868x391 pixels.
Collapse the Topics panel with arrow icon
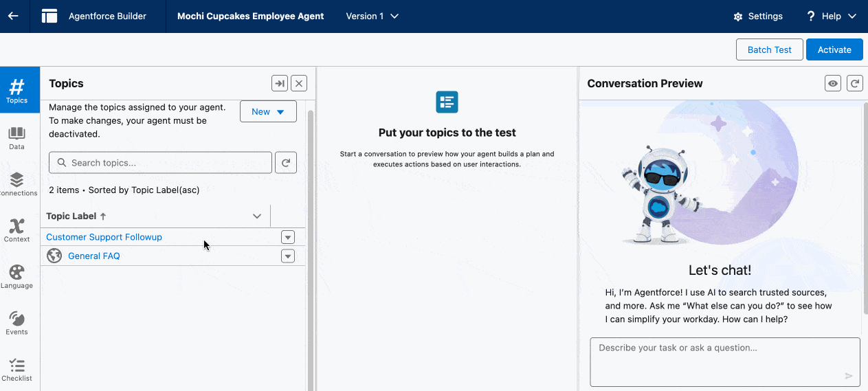pyautogui.click(x=280, y=83)
